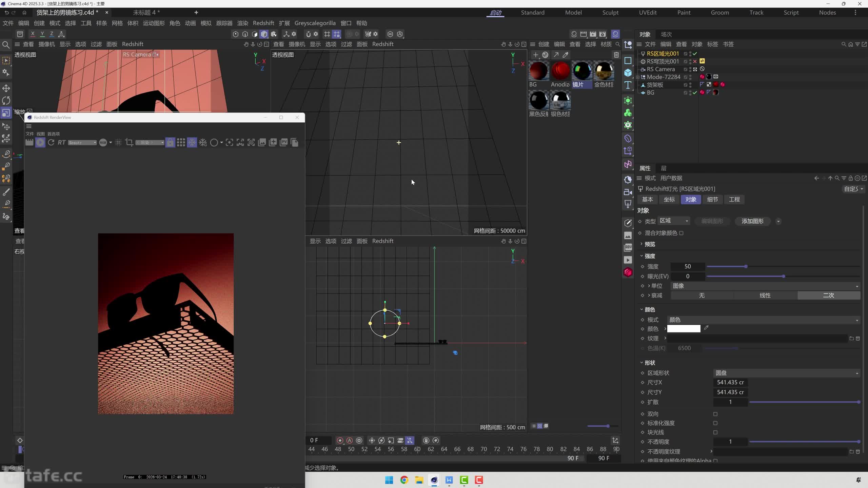Click the plus icon to create new material
The height and width of the screenshot is (488, 868).
(535, 55)
